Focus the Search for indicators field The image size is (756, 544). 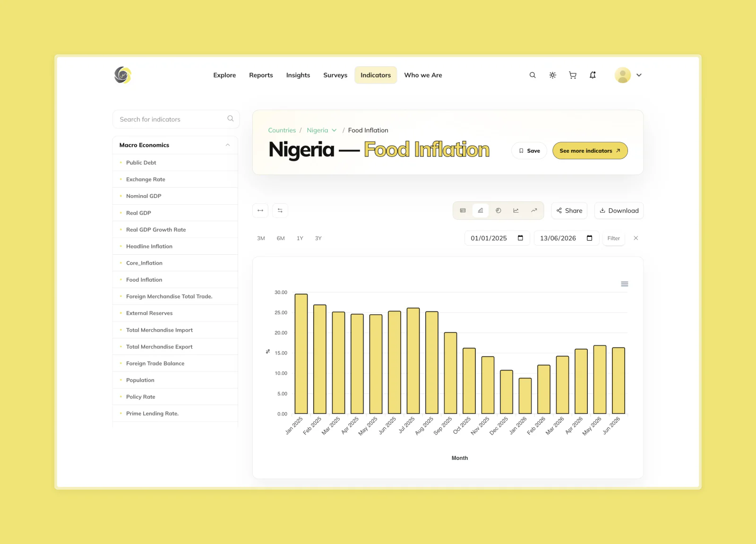point(176,119)
